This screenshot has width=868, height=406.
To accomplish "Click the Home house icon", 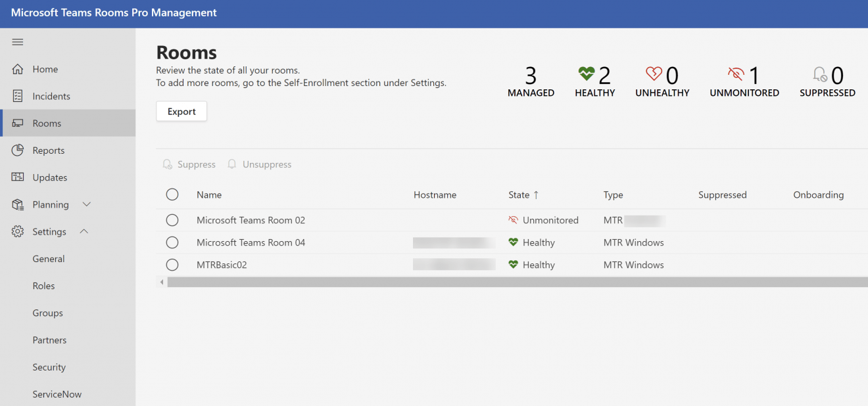I will [18, 69].
